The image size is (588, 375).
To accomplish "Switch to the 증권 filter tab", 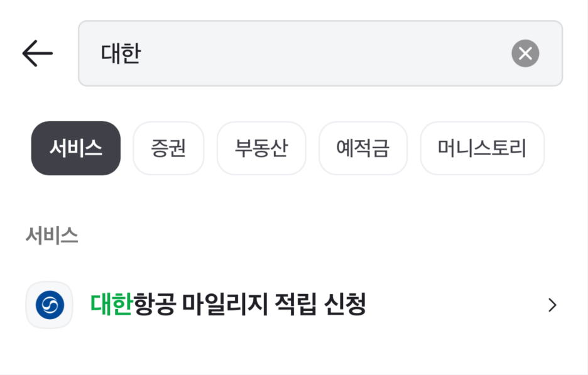I will click(x=168, y=148).
